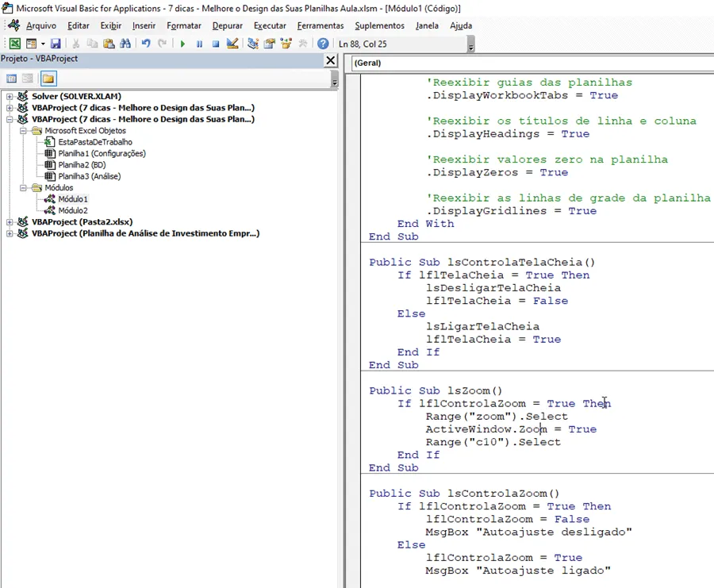Select Módulo2 in the project tree

[73, 210]
